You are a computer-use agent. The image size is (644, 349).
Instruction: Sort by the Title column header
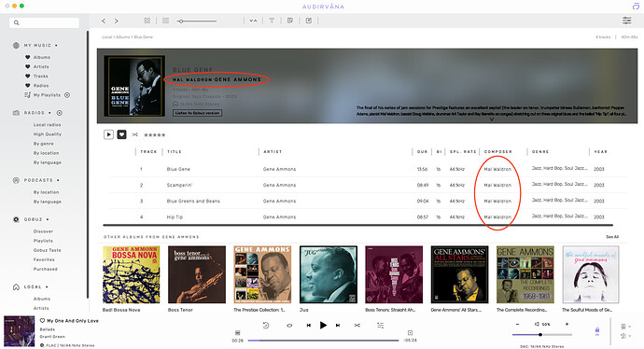point(175,151)
